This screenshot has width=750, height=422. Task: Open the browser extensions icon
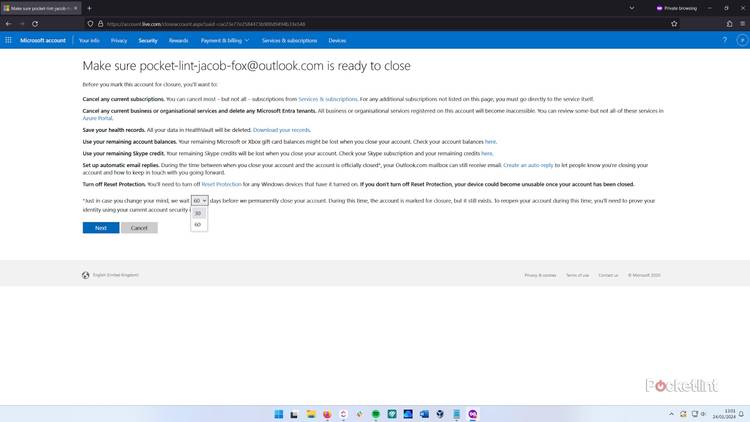pyautogui.click(x=729, y=23)
